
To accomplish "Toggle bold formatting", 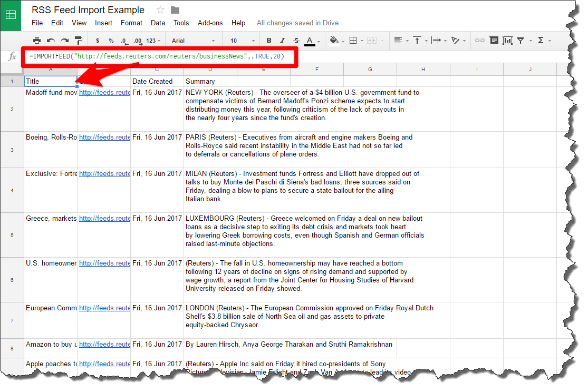I will 268,41.
